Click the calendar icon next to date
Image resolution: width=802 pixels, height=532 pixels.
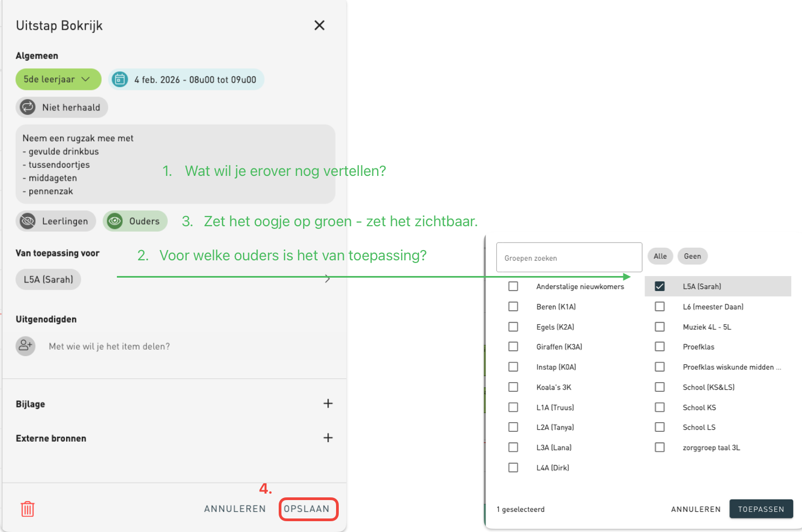tap(120, 80)
